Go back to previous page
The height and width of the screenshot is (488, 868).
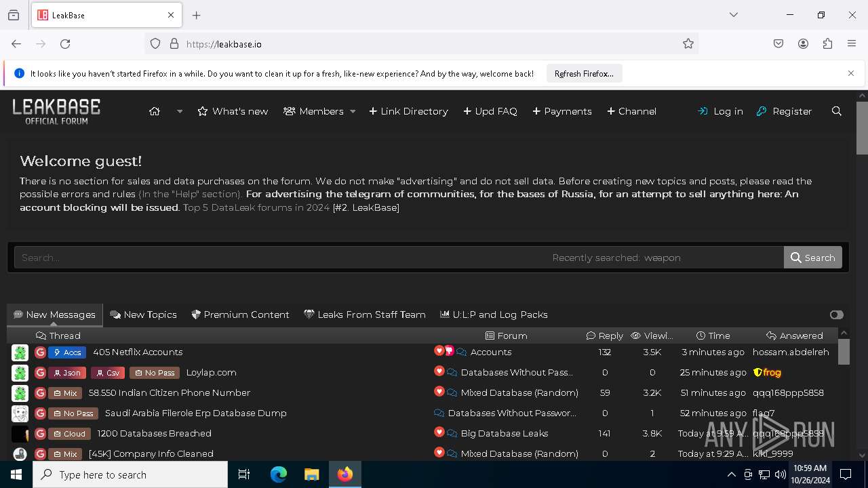coord(16,44)
